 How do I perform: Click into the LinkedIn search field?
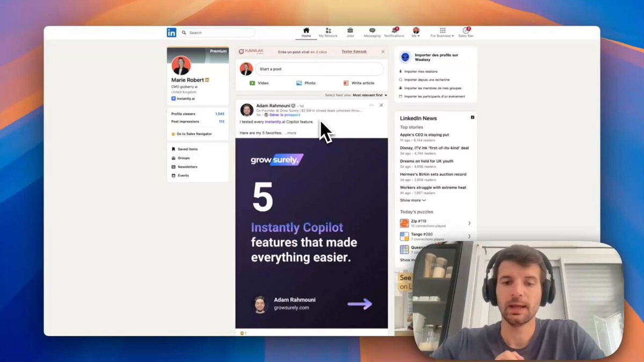coord(217,33)
